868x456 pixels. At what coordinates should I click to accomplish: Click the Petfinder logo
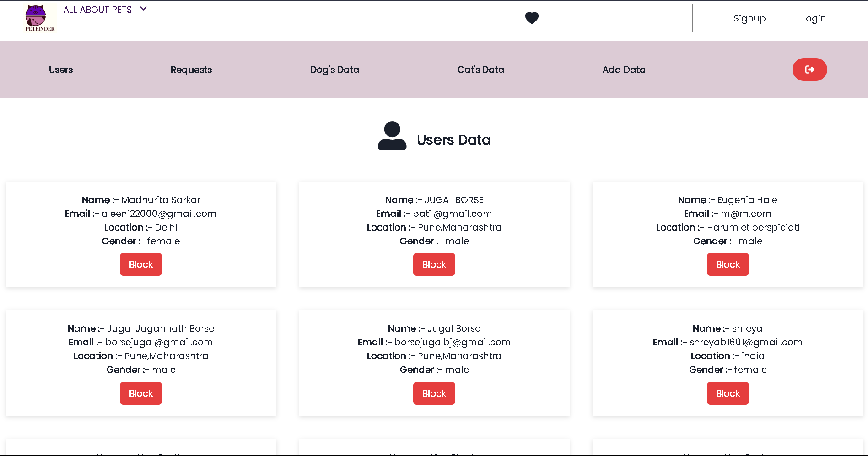(39, 18)
